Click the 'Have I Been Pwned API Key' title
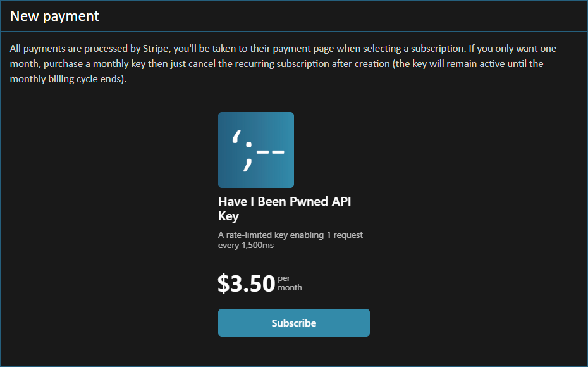Screen dimensions: 588x367 [x=284, y=208]
